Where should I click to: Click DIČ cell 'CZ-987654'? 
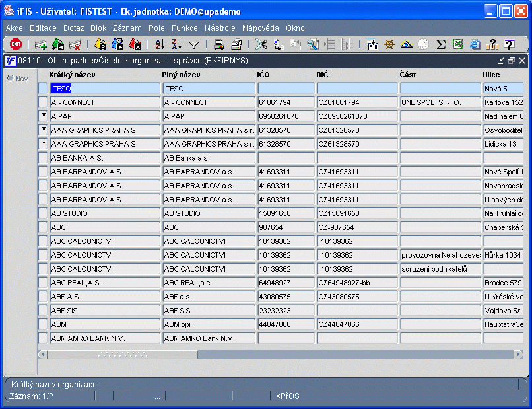click(x=357, y=227)
